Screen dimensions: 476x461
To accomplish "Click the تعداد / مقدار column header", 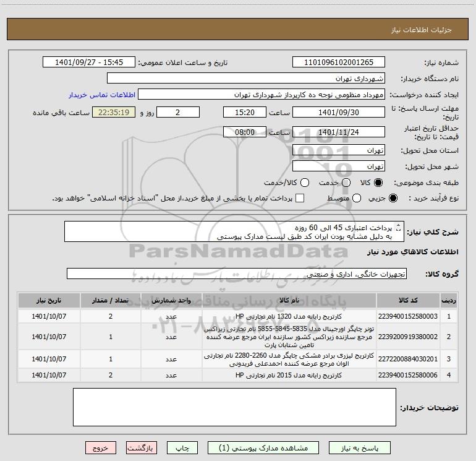I will point(111,300).
